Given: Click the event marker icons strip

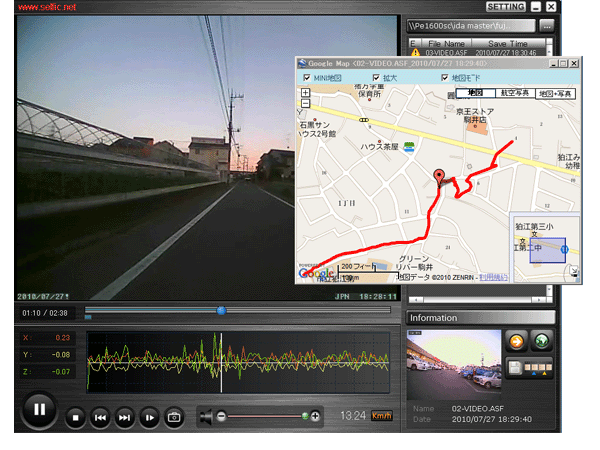Looking at the screenshot, I should (538, 368).
